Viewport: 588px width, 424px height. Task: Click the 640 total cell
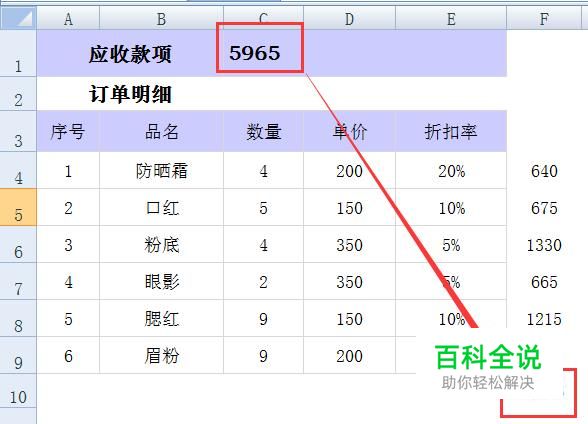[544, 171]
